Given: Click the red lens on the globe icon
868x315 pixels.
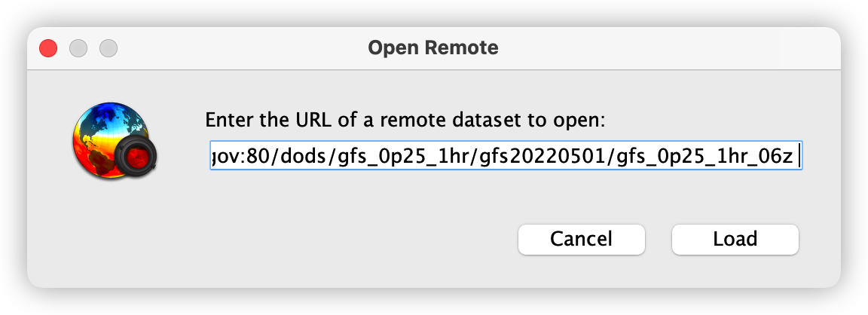Looking at the screenshot, I should (x=139, y=157).
